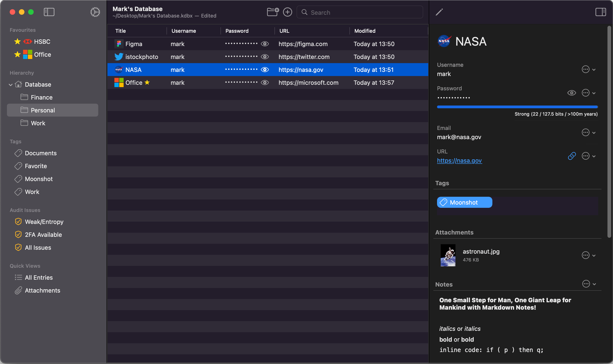Screen dimensions: 613x364
Task: Open the edit pencil icon
Action: tap(439, 12)
